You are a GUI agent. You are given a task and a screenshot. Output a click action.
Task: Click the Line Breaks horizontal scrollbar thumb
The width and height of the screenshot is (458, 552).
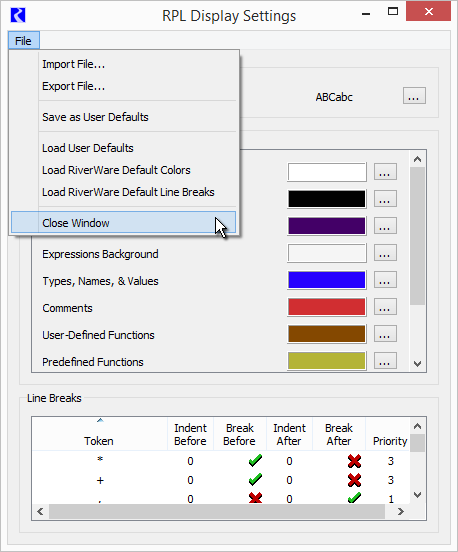pos(217,511)
